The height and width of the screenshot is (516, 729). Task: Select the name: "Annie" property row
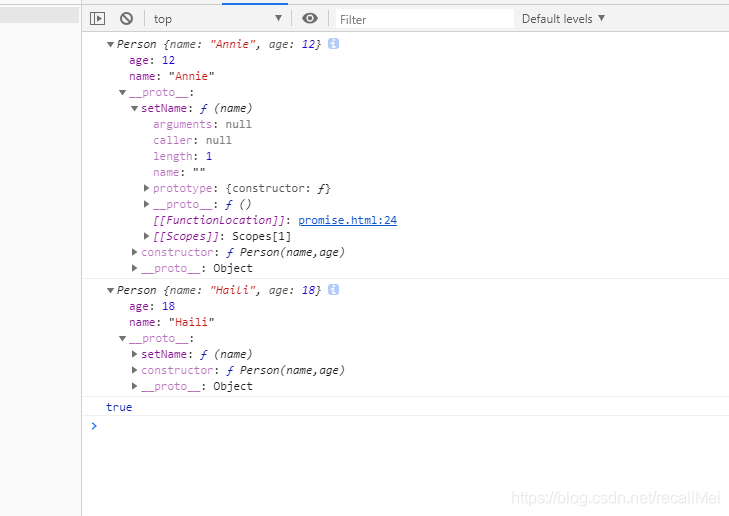coord(172,76)
